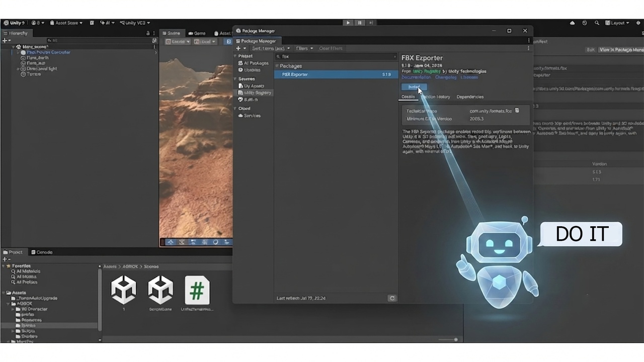Click the chevron right of First Person Controller
This screenshot has height=362, width=644.
tap(155, 52)
